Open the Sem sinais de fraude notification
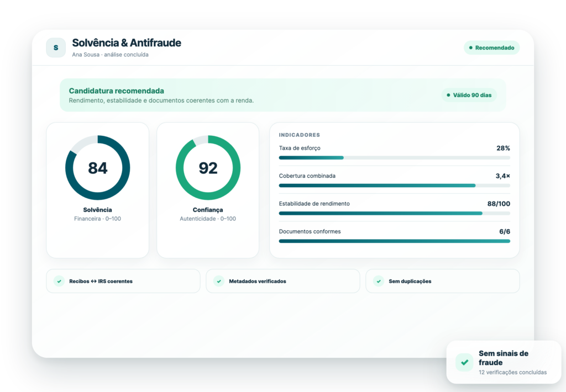This screenshot has height=392, width=566. click(504, 362)
